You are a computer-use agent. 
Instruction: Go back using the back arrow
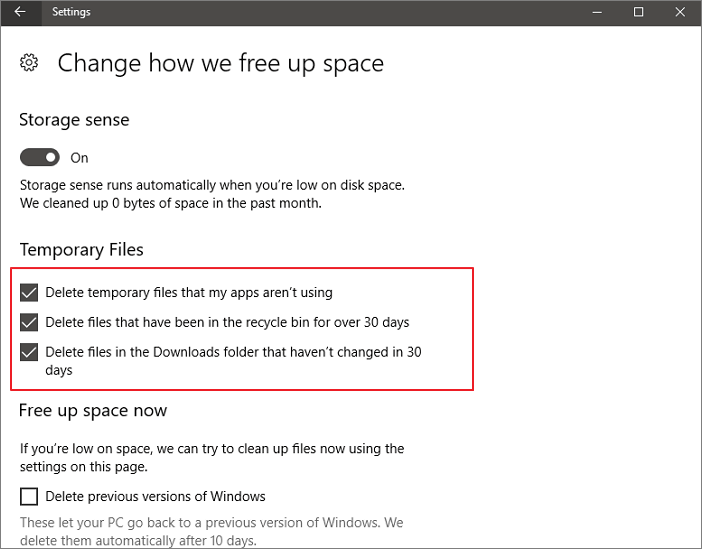[x=20, y=12]
